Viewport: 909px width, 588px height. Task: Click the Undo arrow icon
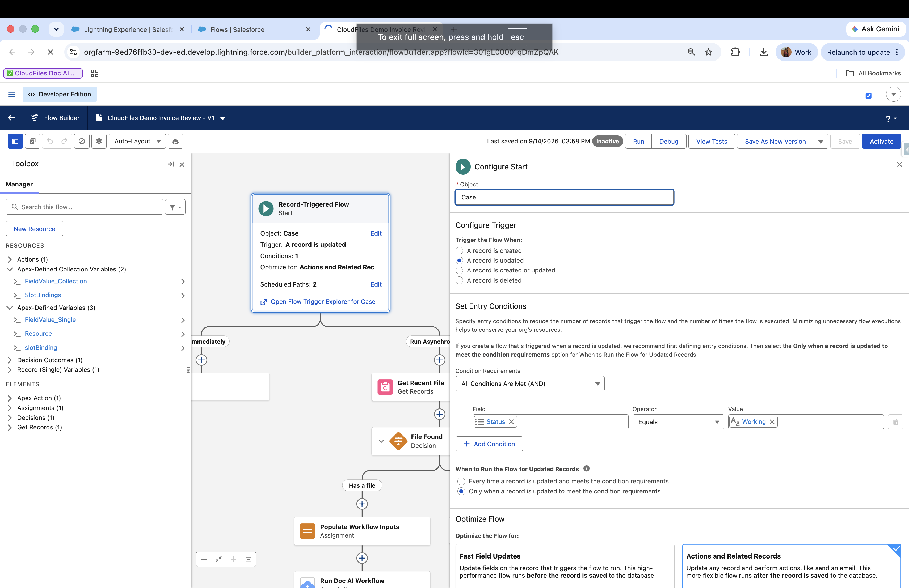click(50, 141)
